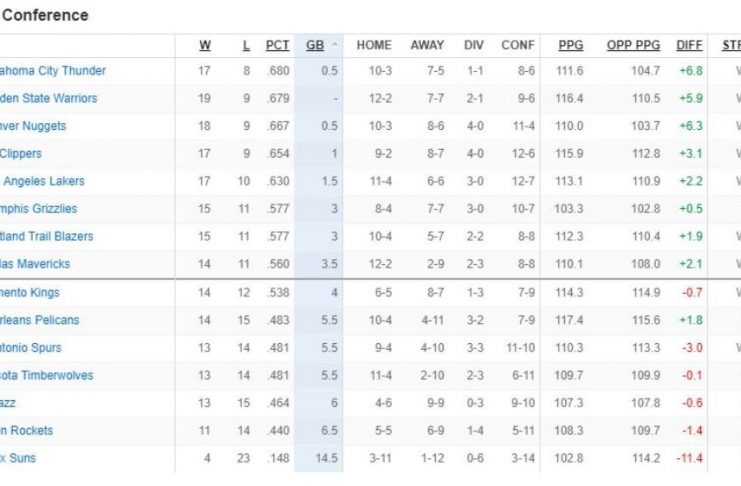The image size is (741, 486).
Task: Sort by DIFF column header
Action: point(689,45)
